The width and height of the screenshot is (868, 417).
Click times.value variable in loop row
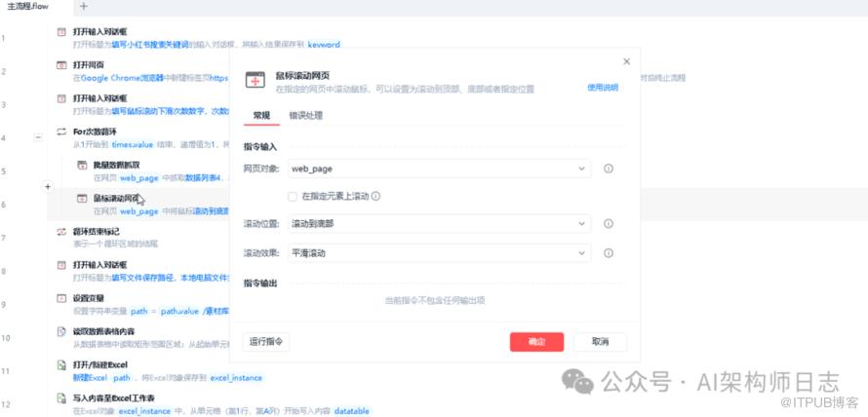click(x=133, y=144)
